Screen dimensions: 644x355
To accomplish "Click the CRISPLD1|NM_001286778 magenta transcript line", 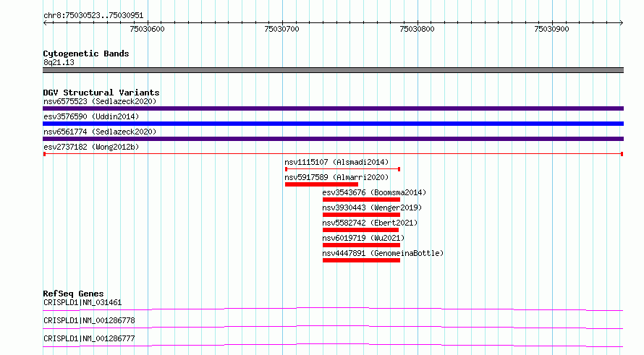I will (333, 327).
